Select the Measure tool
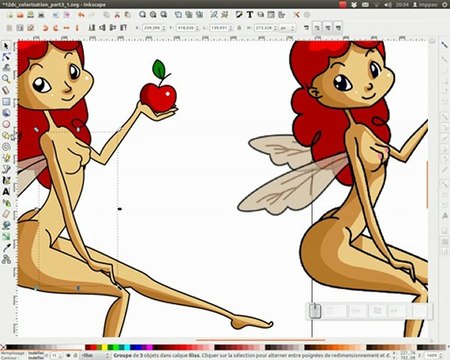The height and width of the screenshot is (360, 450). pyautogui.click(x=6, y=90)
